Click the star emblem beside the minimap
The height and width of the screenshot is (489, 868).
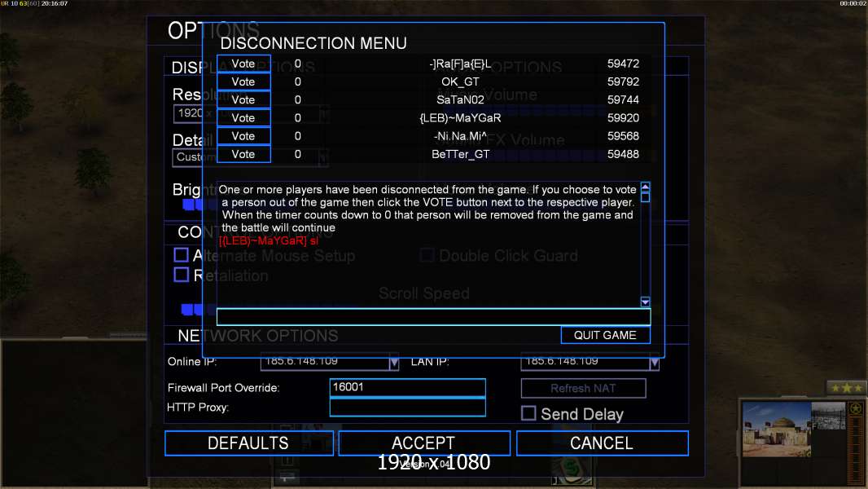coord(856,409)
